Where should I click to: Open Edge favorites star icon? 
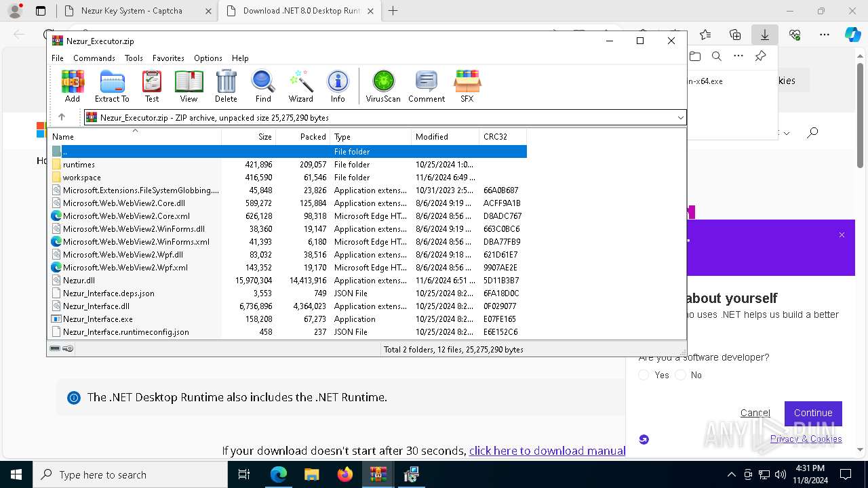click(705, 35)
